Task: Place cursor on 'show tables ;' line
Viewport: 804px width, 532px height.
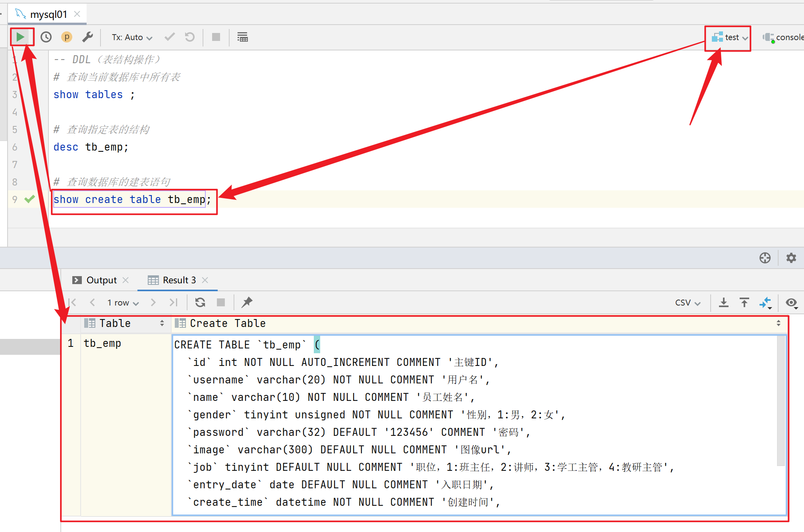Action: click(x=94, y=95)
